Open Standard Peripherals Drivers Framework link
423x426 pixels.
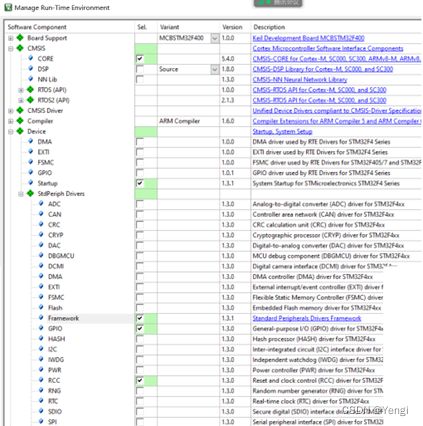307,318
